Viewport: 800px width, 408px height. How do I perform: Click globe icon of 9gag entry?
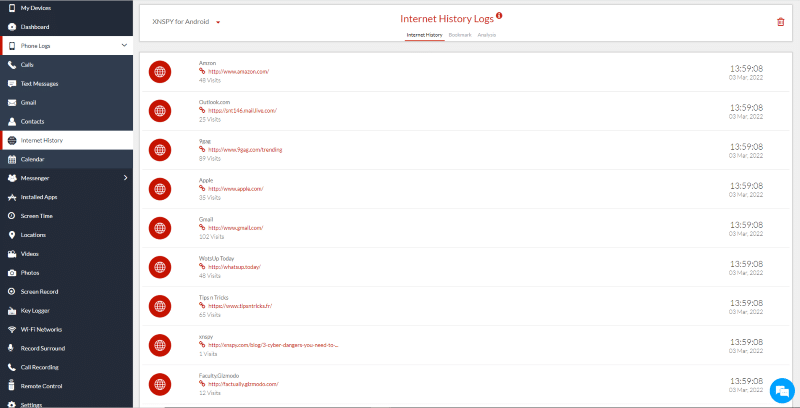point(160,150)
